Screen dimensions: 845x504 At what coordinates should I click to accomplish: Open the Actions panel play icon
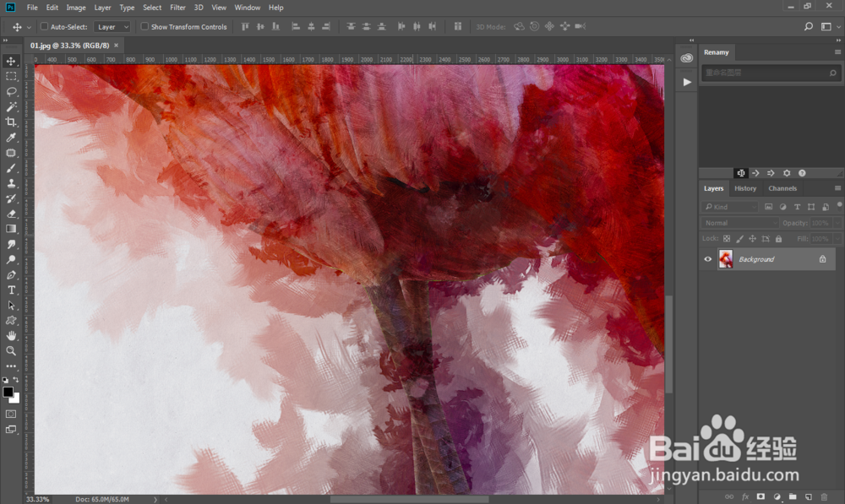click(686, 82)
